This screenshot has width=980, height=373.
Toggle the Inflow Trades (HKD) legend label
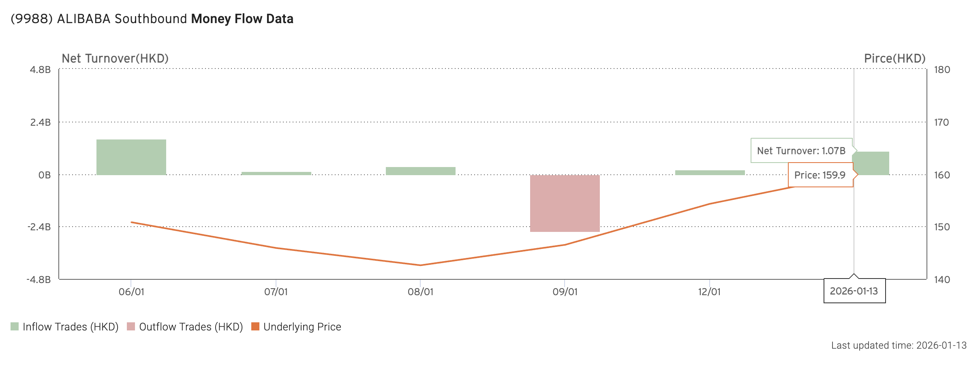[x=71, y=327]
